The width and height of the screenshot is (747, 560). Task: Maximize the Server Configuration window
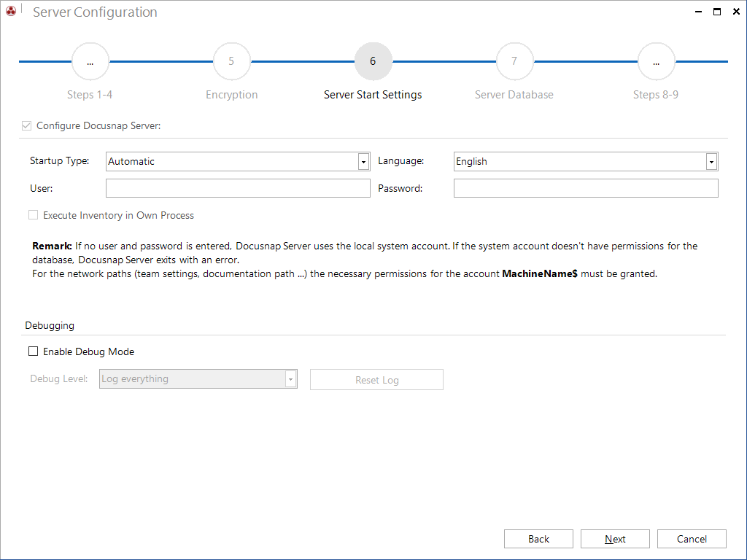click(x=717, y=12)
